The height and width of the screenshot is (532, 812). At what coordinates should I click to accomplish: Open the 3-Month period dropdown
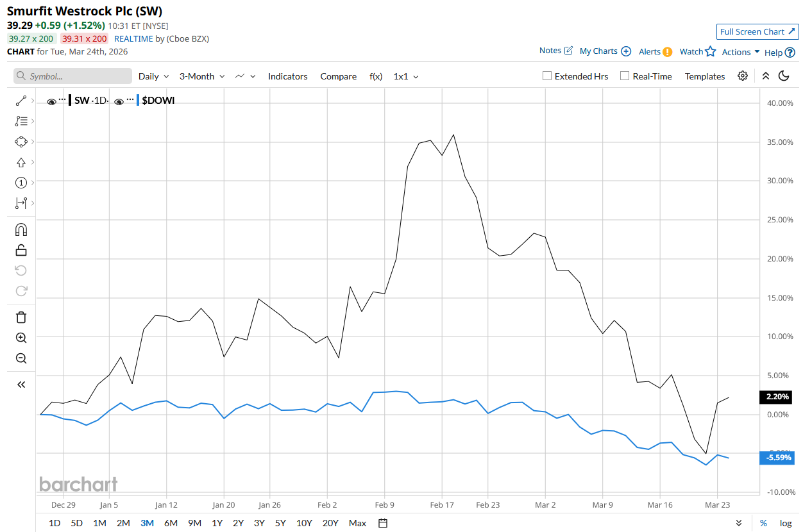202,76
